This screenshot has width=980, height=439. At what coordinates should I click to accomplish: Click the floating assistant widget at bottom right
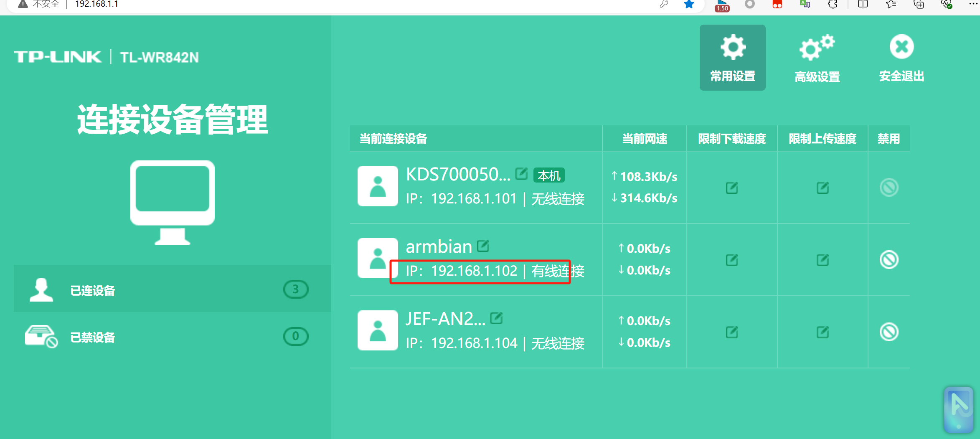958,409
